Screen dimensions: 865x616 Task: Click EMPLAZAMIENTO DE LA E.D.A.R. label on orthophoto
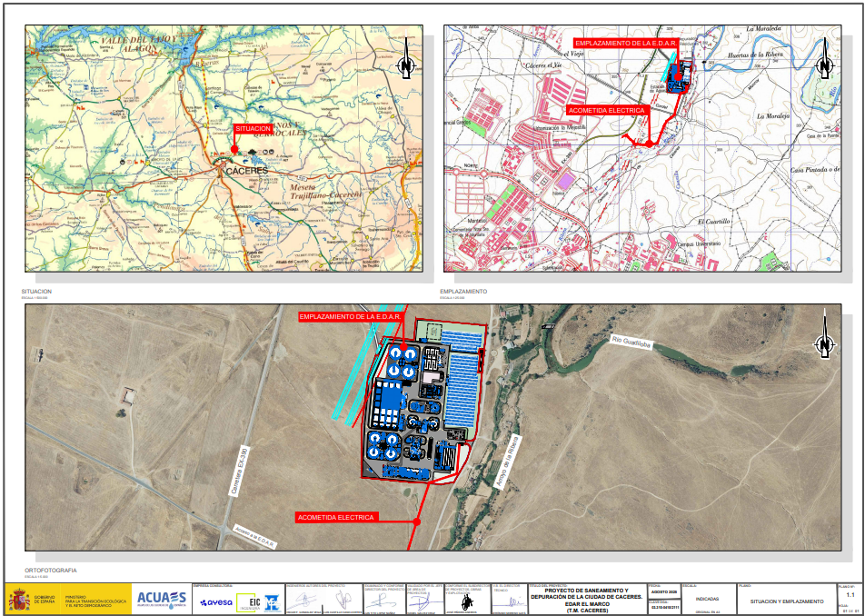tap(356, 317)
